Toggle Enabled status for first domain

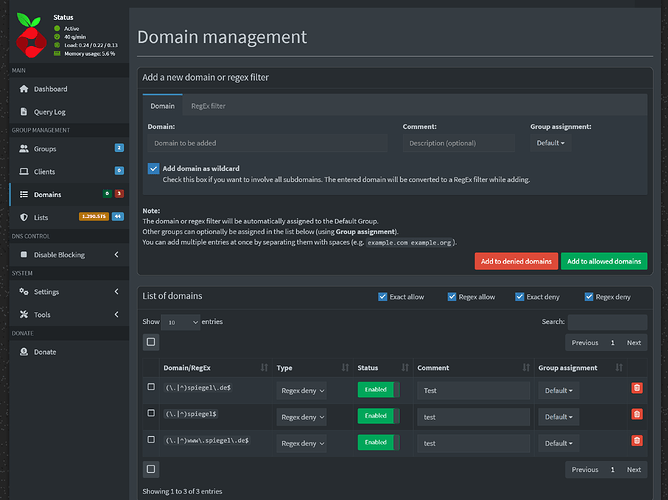pos(378,390)
